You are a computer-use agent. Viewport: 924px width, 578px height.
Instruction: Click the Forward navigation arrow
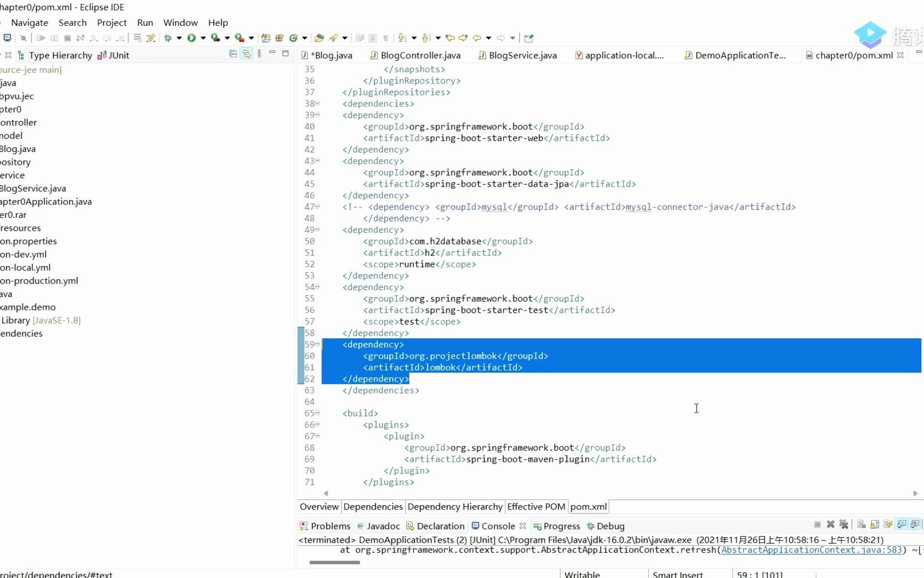pos(501,38)
